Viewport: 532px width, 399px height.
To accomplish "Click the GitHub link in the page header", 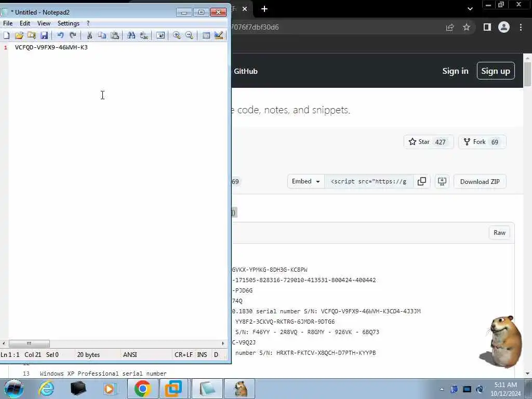I will (x=245, y=71).
